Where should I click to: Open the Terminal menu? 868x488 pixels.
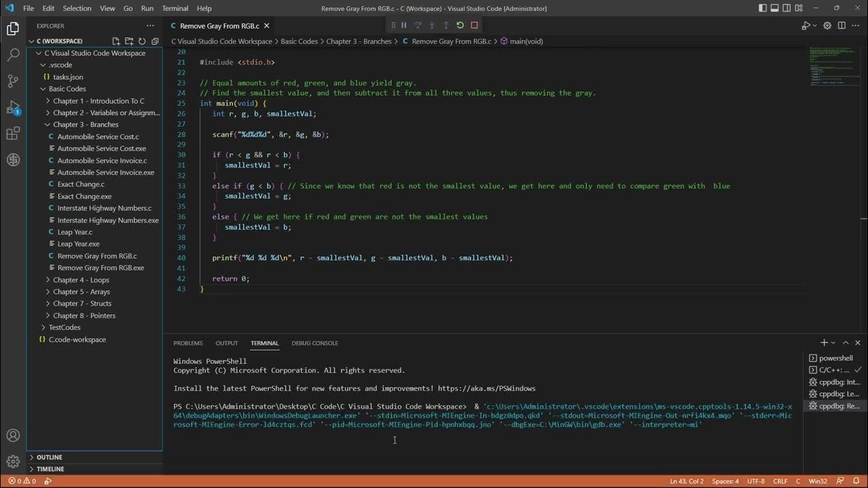175,8
